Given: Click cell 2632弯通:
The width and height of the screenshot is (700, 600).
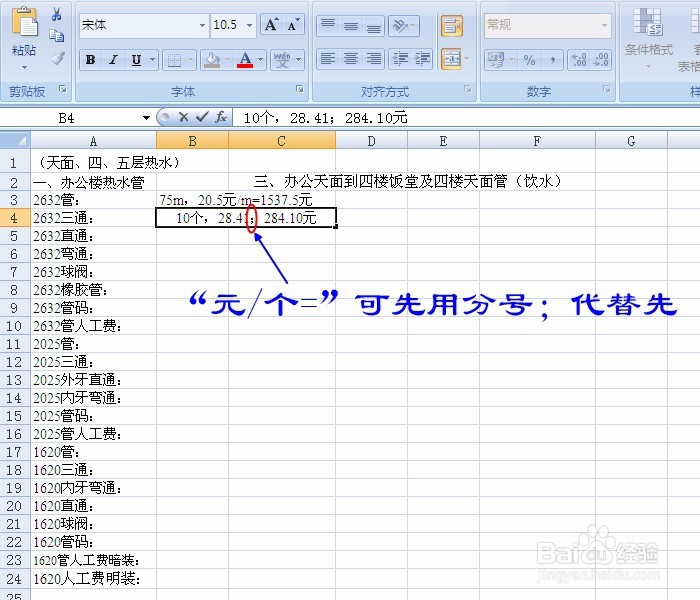Looking at the screenshot, I should click(94, 254).
